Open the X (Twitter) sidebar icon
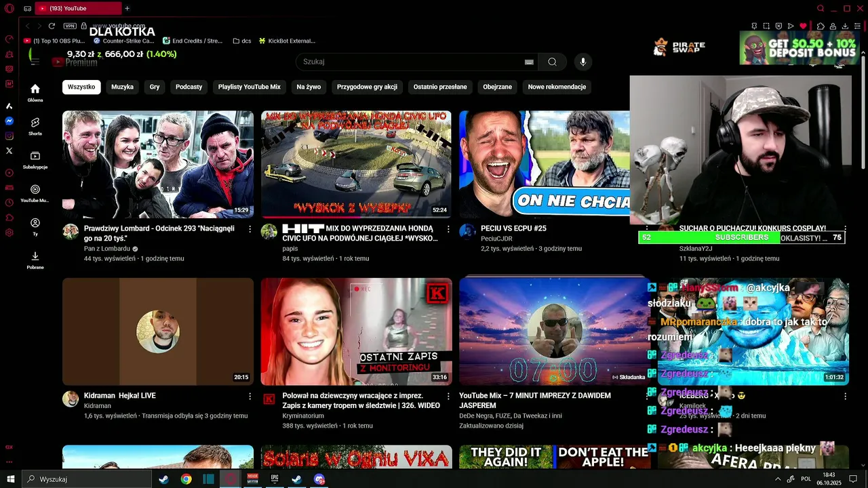 (9, 150)
